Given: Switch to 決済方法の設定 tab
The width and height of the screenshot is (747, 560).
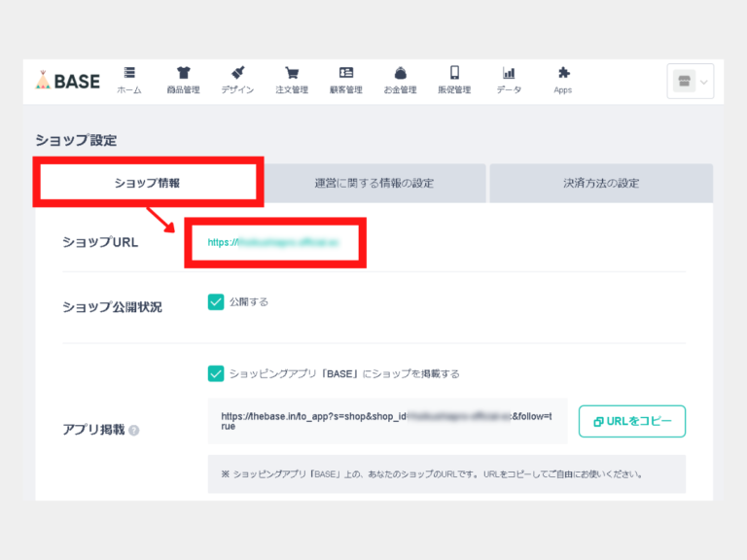Looking at the screenshot, I should pos(601,184).
